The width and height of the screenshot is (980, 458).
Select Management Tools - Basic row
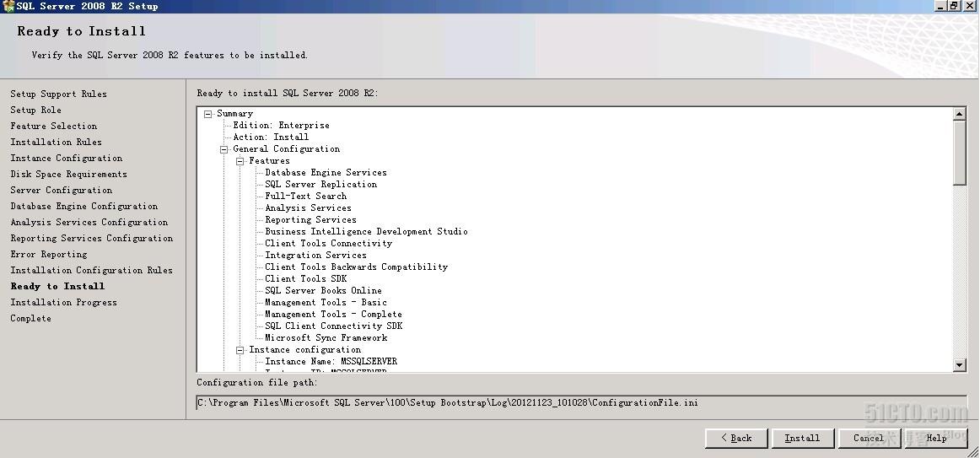[326, 303]
